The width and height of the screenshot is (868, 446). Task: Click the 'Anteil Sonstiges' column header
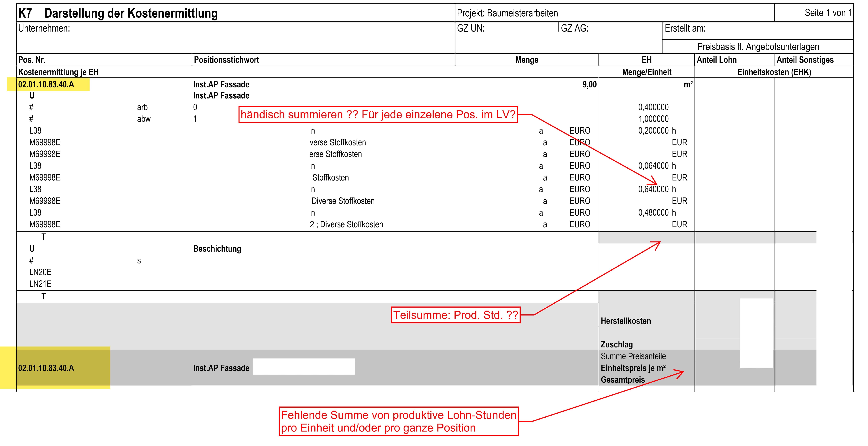click(805, 60)
